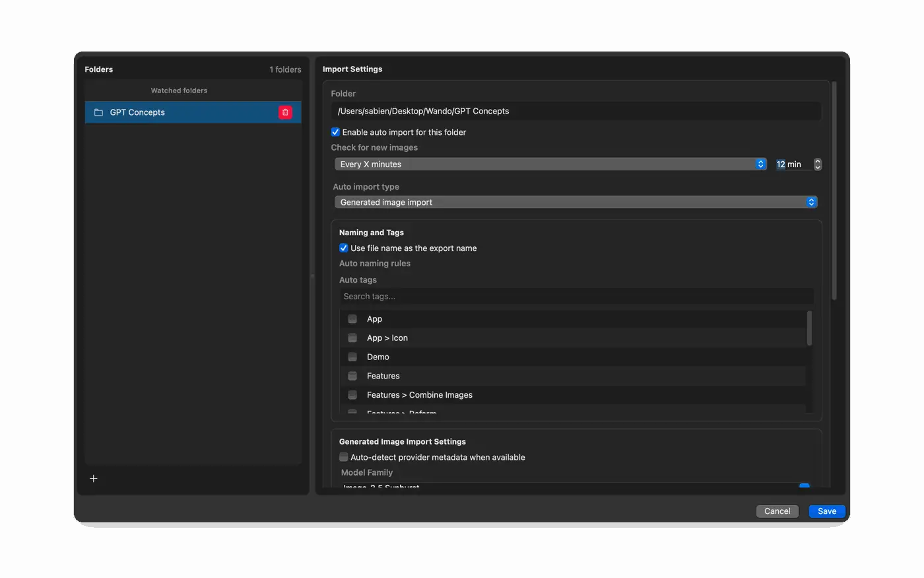Screen dimensions: 924x578
Task: Click the Naming and Tags heading
Action: tap(372, 233)
